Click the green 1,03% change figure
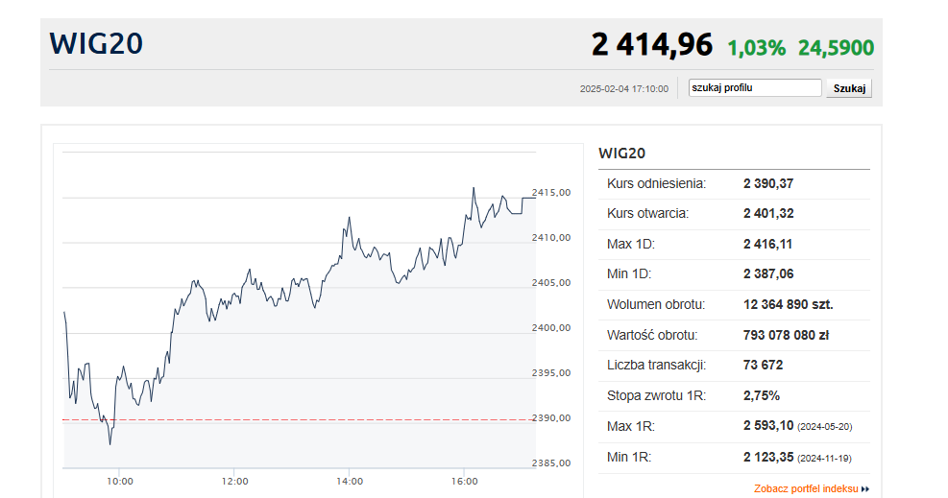 pos(756,47)
